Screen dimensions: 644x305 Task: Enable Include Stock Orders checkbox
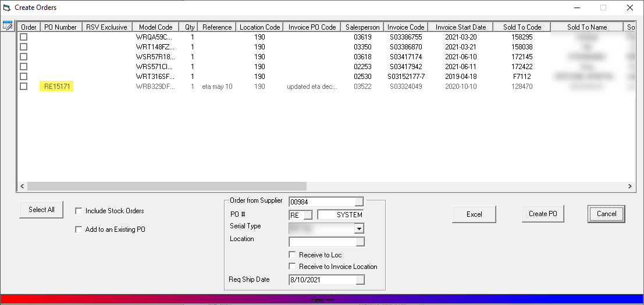point(79,211)
